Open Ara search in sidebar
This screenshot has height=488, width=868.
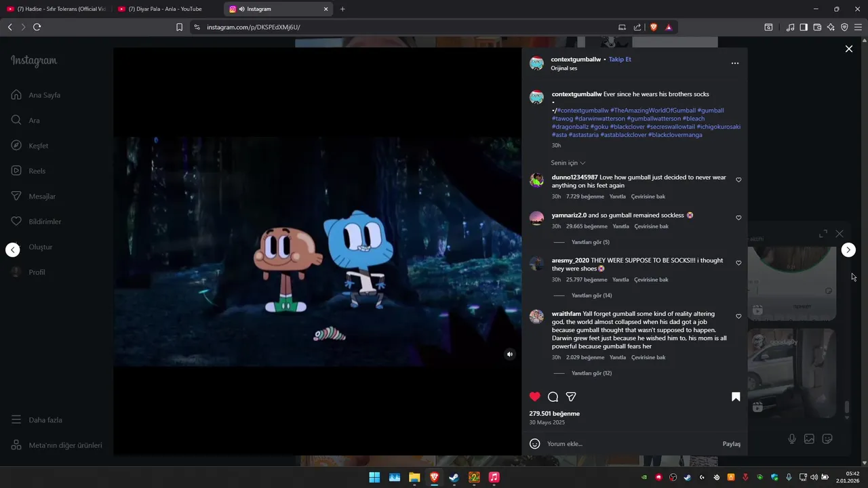pos(26,120)
